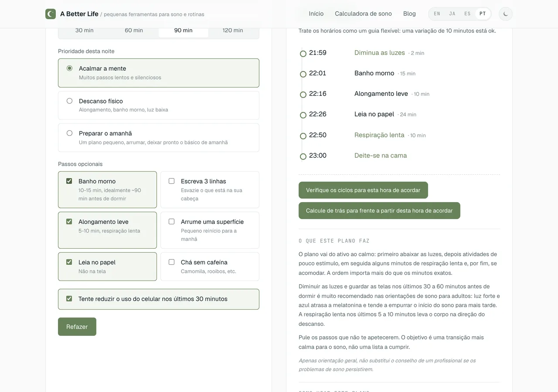Switch language to ES
The height and width of the screenshot is (392, 558).
click(467, 14)
